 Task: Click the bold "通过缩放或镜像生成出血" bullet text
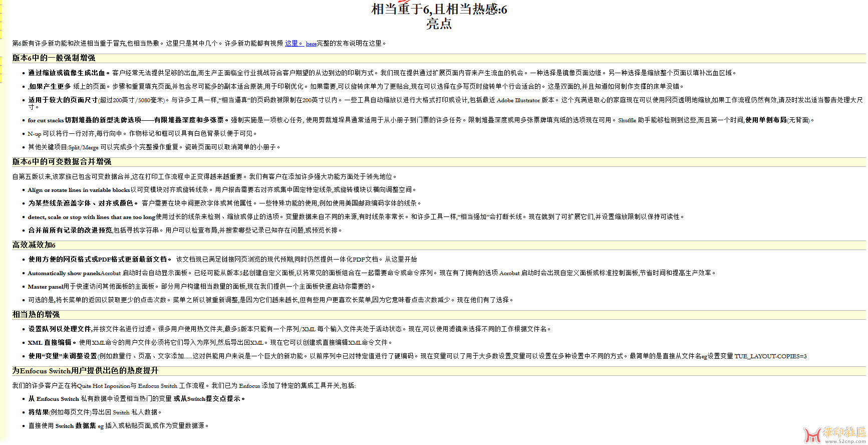tap(69, 73)
